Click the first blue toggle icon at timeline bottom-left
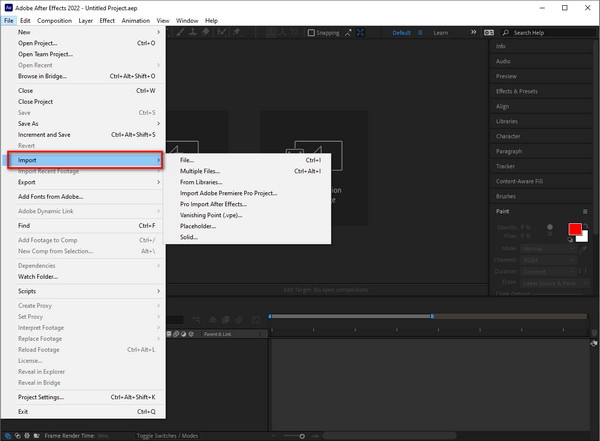 point(8,436)
